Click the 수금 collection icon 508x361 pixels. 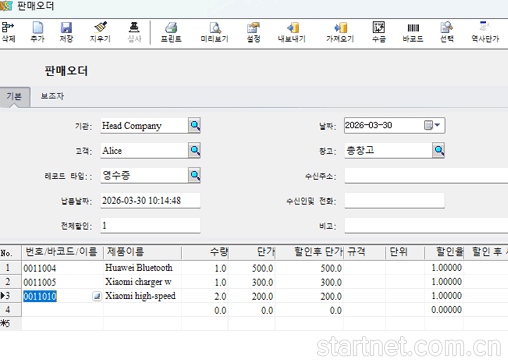(379, 28)
